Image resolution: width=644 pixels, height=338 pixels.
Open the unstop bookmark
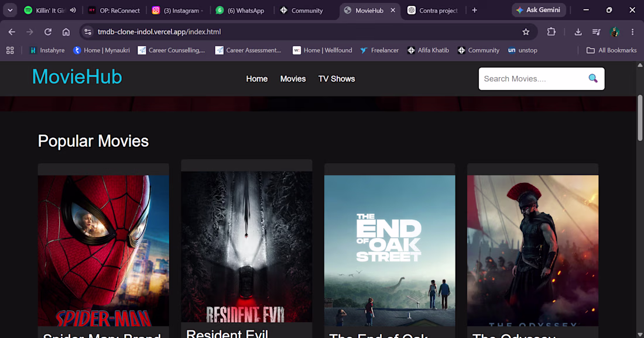pos(522,50)
